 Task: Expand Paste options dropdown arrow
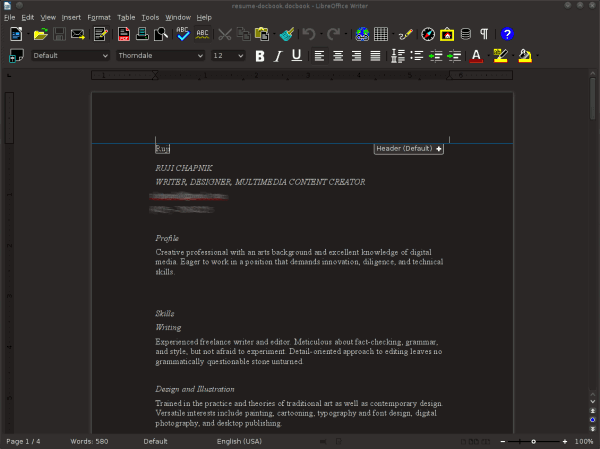(x=274, y=34)
